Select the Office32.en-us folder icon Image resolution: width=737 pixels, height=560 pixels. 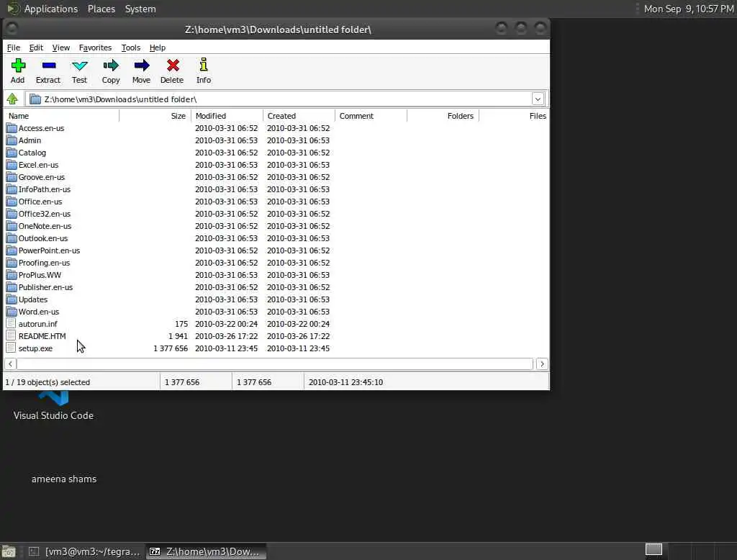(12, 214)
